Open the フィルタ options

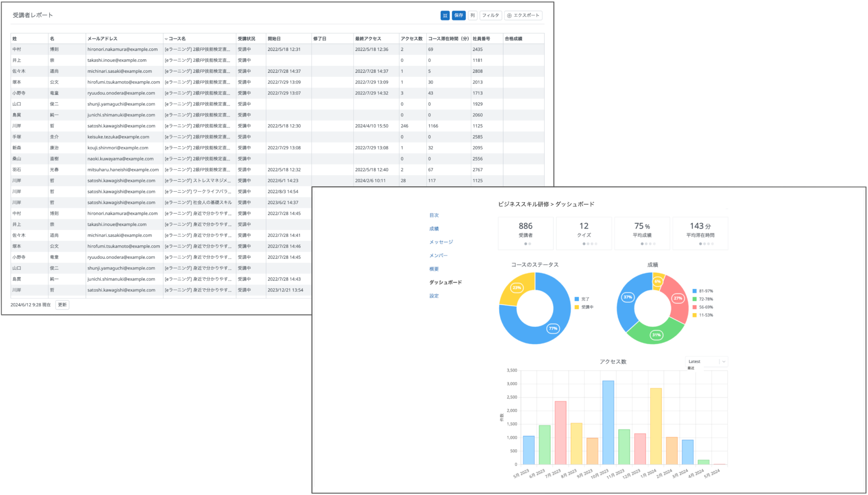[x=491, y=15]
